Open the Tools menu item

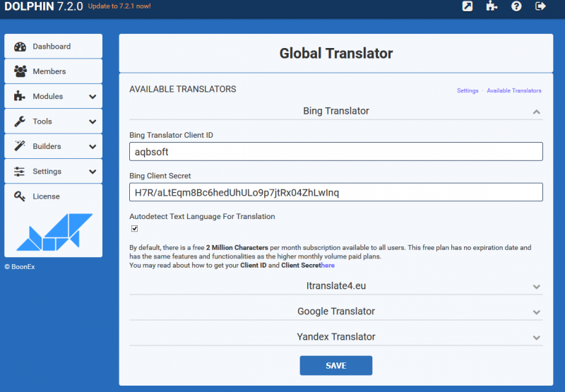click(x=54, y=121)
